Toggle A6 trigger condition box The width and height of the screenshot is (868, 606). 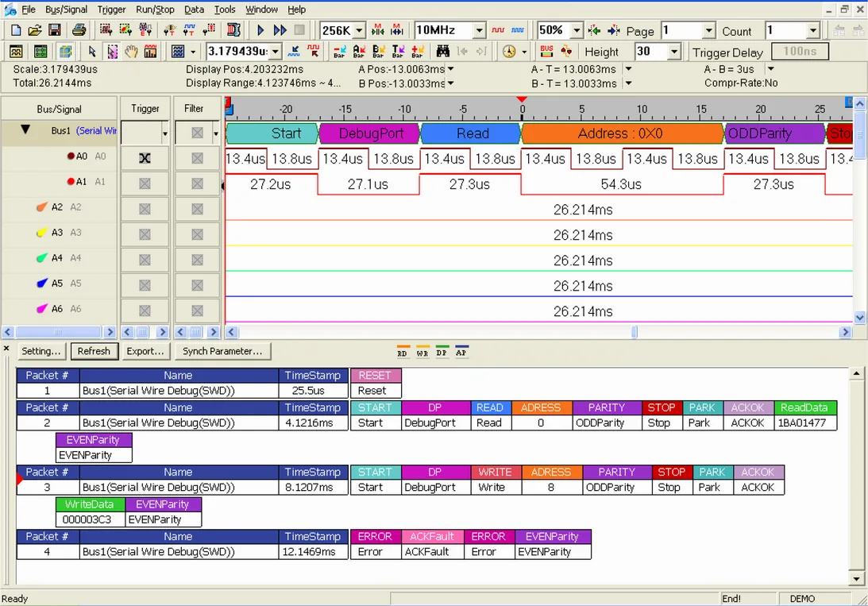[145, 311]
